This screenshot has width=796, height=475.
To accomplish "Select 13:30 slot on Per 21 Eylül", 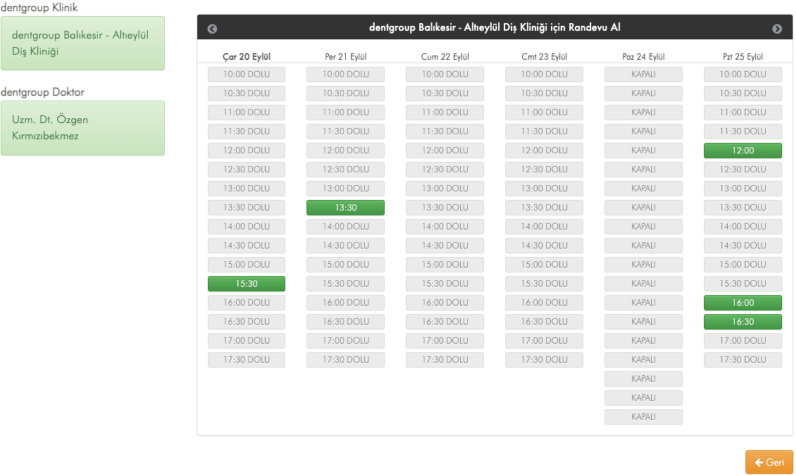I will 345,208.
